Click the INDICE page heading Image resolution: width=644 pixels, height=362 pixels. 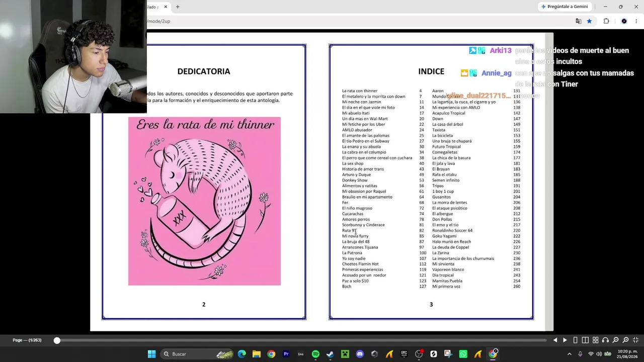[431, 71]
